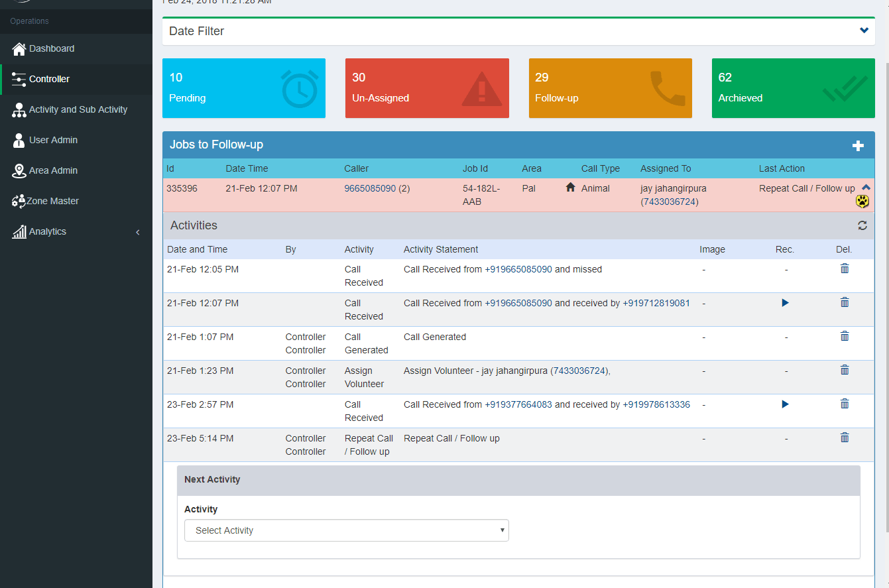Click the Analytics bar chart icon

click(19, 231)
